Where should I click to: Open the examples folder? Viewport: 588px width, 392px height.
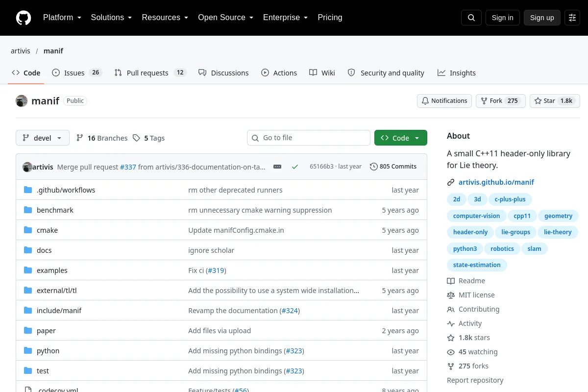coord(52,270)
